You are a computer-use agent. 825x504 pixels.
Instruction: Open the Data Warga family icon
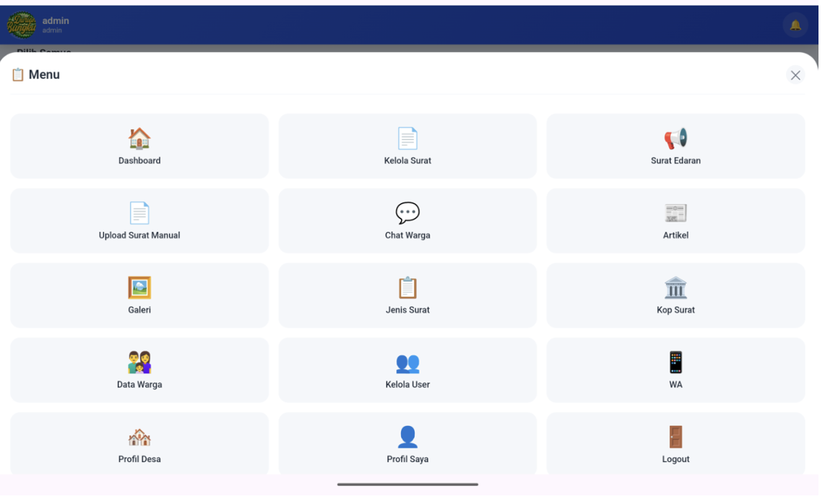[139, 362]
